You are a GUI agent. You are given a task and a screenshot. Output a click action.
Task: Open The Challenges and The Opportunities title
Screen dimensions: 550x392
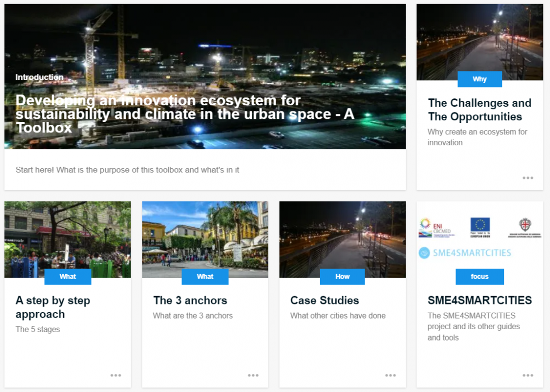tap(479, 110)
